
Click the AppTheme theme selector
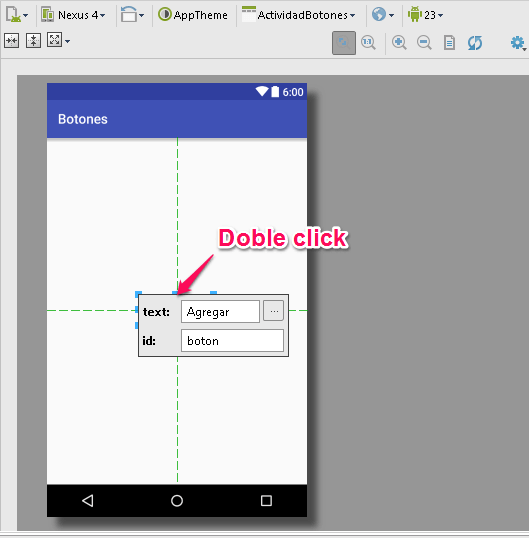(193, 15)
